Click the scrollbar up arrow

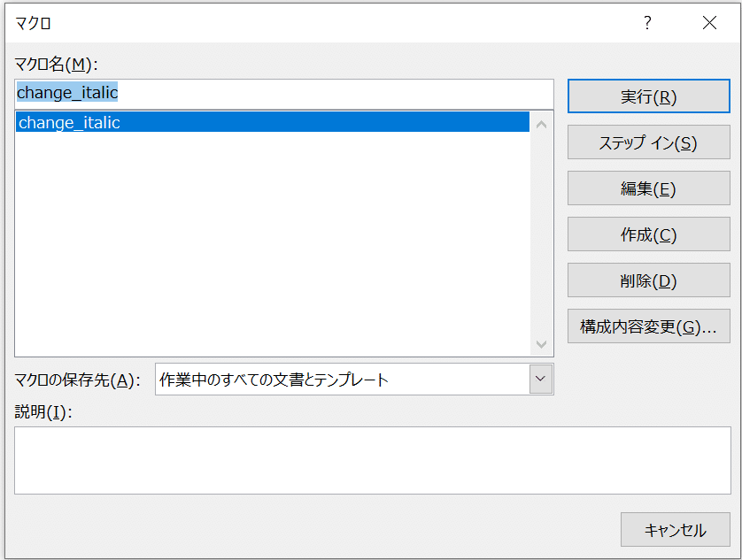coord(542,124)
